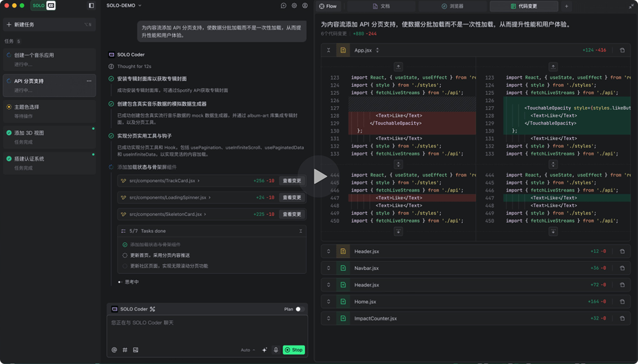Click the image attachment icon in chat input
The height and width of the screenshot is (364, 638).
tap(136, 350)
